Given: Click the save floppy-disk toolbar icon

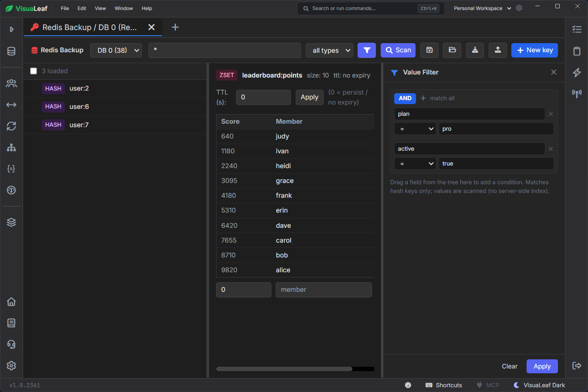Looking at the screenshot, I should point(429,50).
